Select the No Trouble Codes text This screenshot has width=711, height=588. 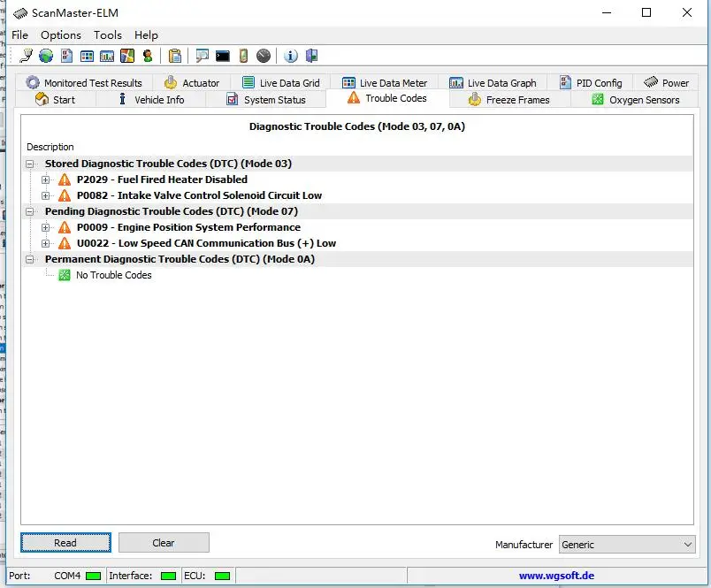114,275
